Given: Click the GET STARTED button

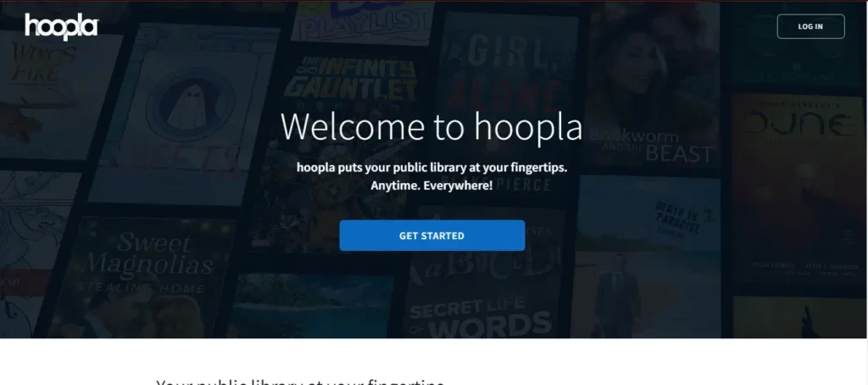Looking at the screenshot, I should click(x=431, y=236).
